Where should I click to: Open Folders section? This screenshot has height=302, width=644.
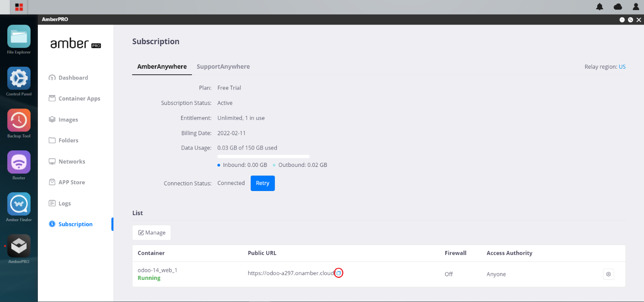pos(64,140)
